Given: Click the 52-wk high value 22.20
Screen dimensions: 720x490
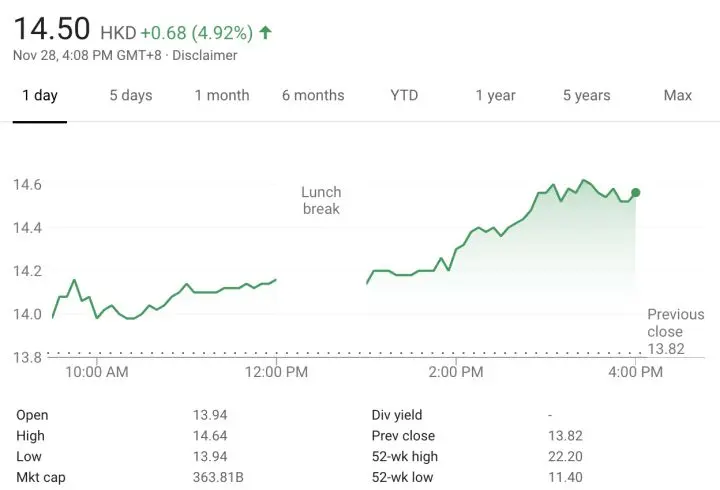Looking at the screenshot, I should pos(566,456).
